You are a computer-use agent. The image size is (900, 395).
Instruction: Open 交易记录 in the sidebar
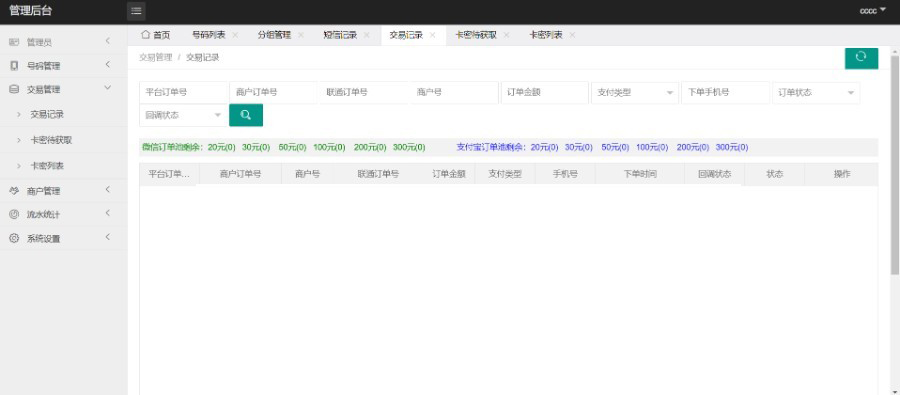pyautogui.click(x=64, y=115)
